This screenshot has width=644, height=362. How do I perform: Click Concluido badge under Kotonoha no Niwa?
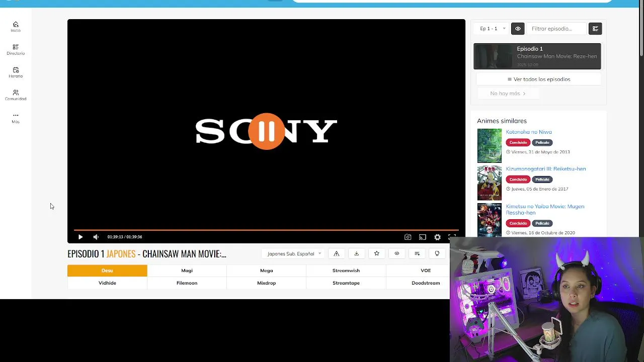point(518,142)
